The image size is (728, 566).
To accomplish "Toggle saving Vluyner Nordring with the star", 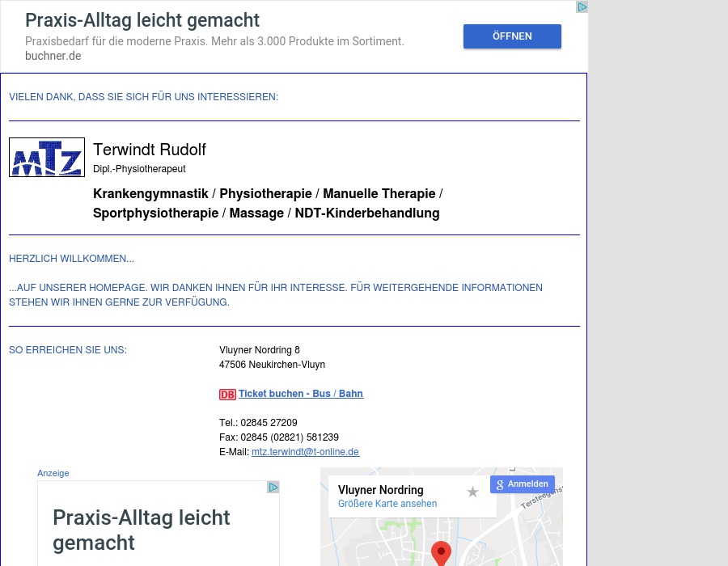I will (472, 492).
